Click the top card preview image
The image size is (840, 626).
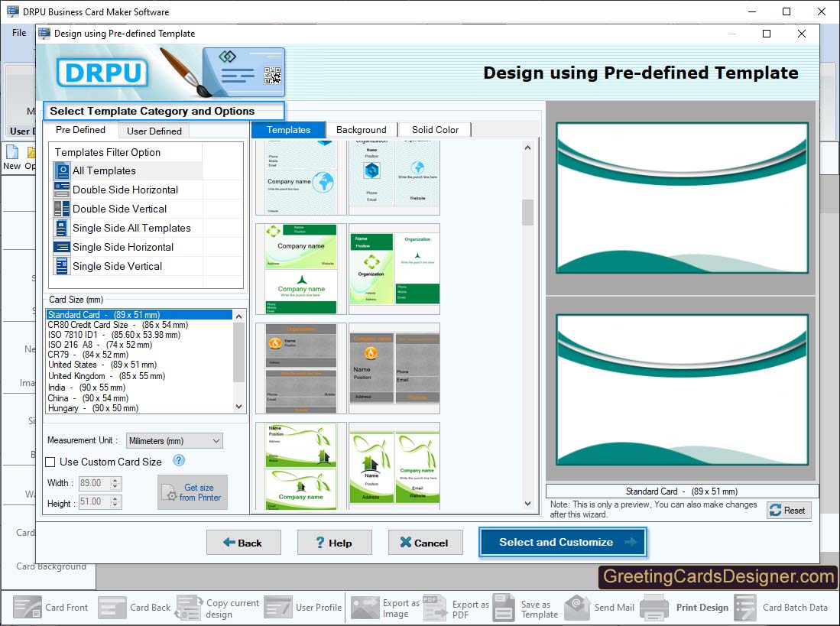682,198
